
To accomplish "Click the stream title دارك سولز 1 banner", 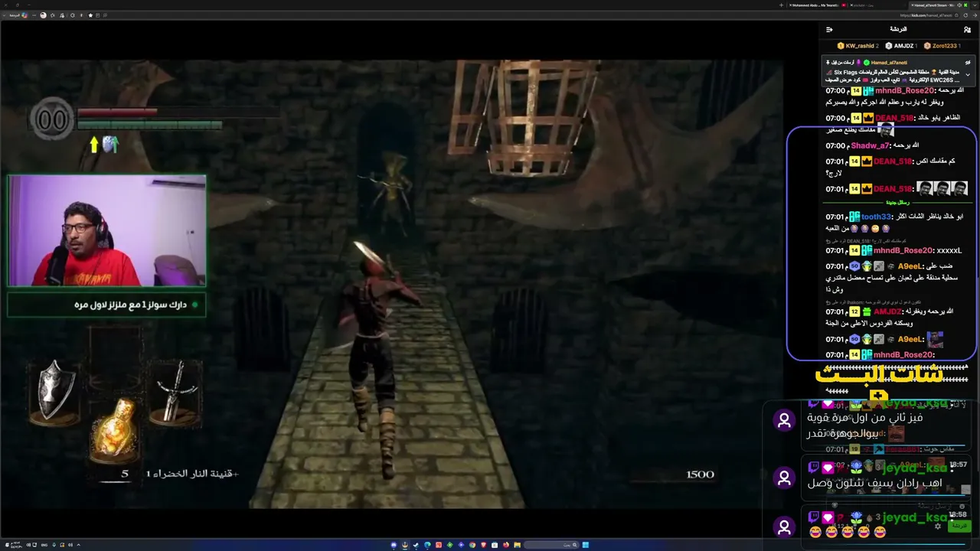I will (x=106, y=305).
